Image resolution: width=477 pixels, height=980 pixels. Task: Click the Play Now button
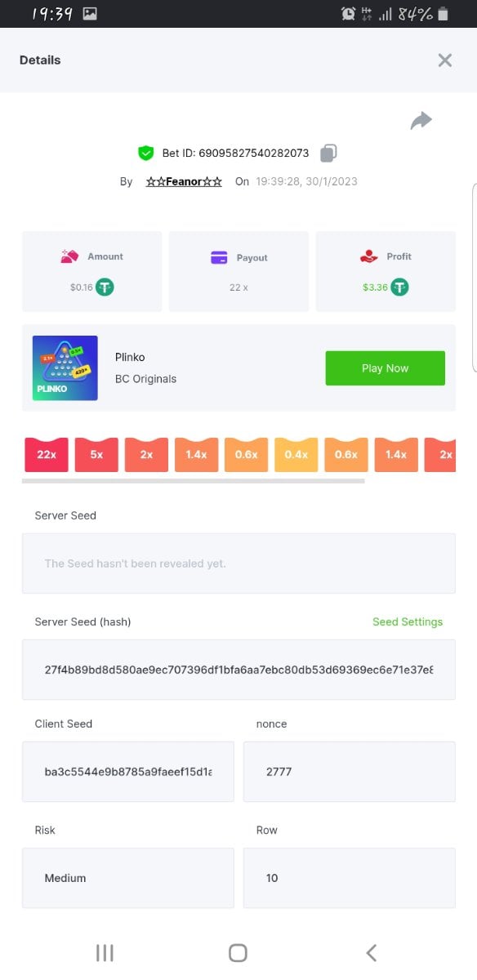pyautogui.click(x=385, y=368)
